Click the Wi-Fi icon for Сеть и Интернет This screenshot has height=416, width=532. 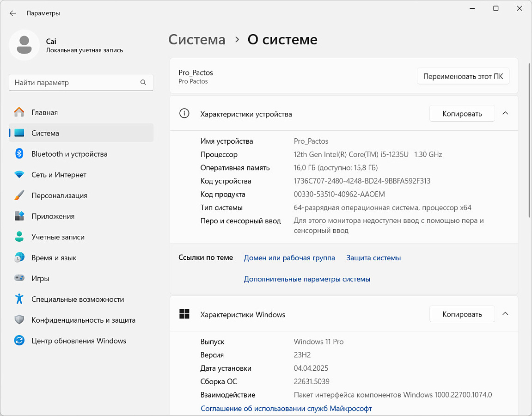coord(19,175)
